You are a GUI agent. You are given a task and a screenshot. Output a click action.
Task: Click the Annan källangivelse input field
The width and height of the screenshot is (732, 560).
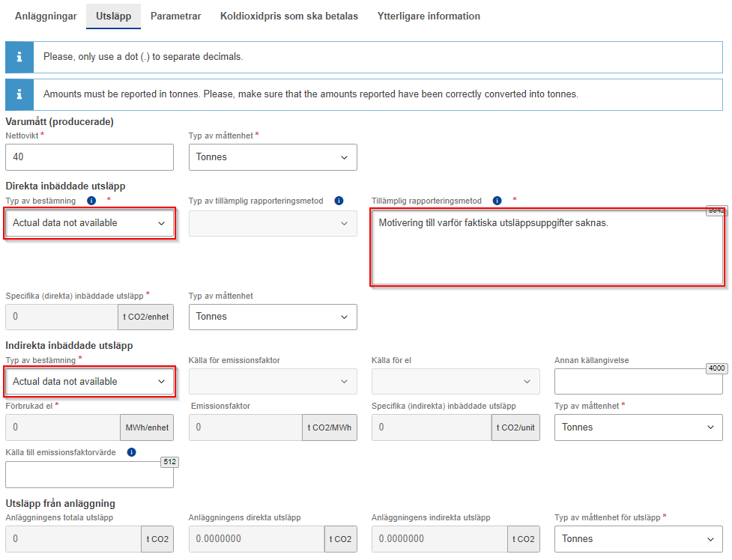pos(638,382)
